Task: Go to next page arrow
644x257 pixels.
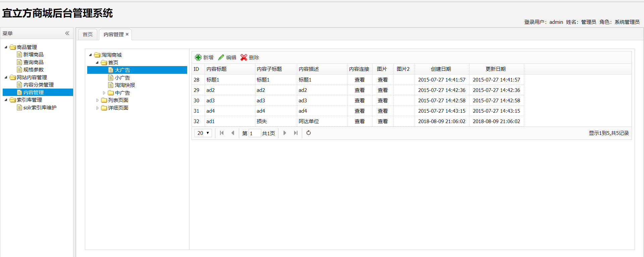Action: pos(285,133)
